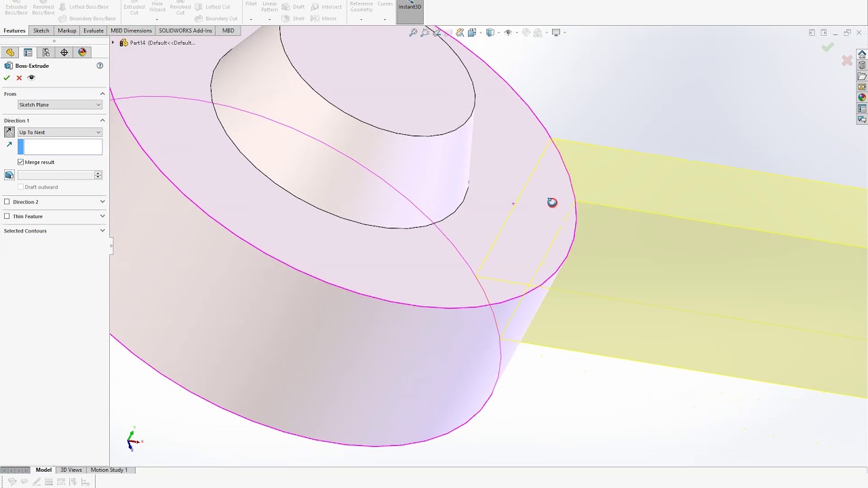Screen dimensions: 868x488
Task: Open the MBD Dimensions tab
Action: 132,30
